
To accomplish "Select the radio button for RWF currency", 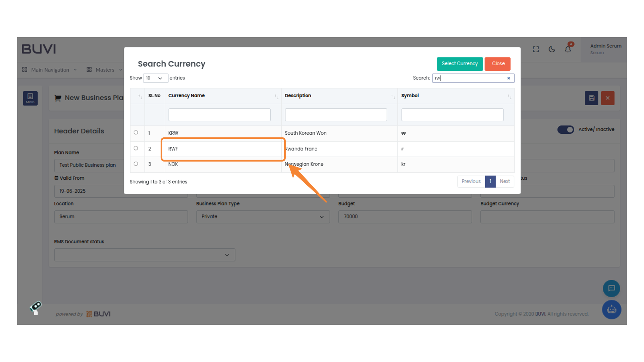I will [136, 148].
